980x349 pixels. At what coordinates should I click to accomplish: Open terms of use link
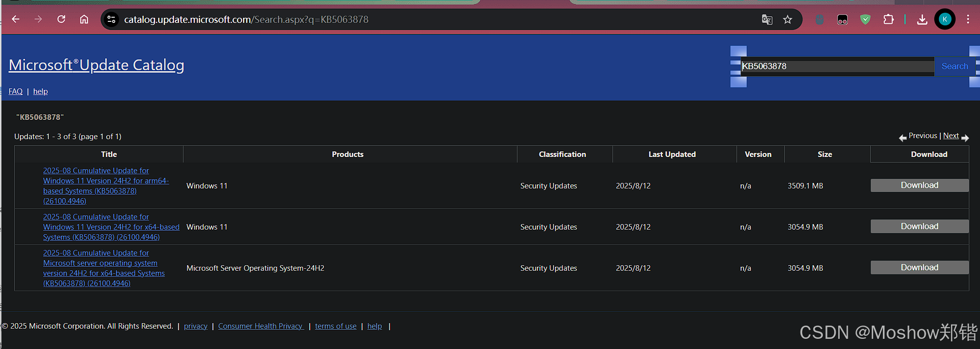(335, 326)
